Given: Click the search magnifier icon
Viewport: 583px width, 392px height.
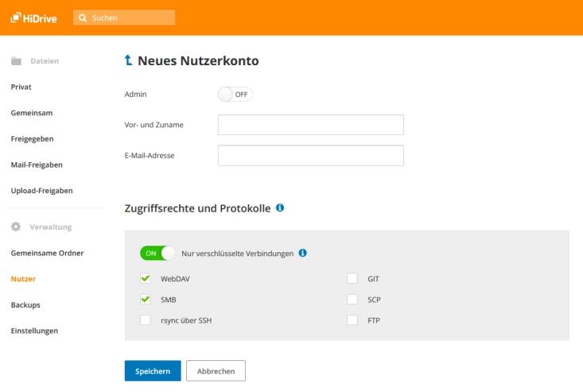Looking at the screenshot, I should point(83,17).
